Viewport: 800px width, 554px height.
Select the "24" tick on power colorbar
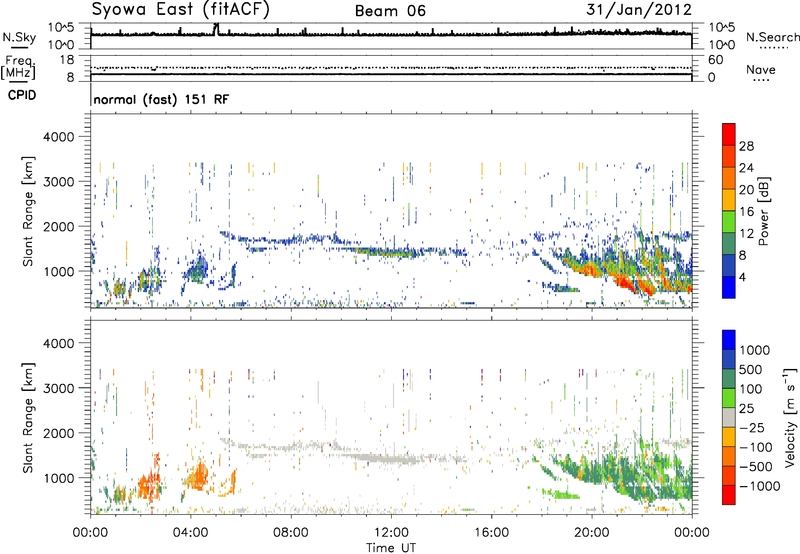(x=746, y=168)
